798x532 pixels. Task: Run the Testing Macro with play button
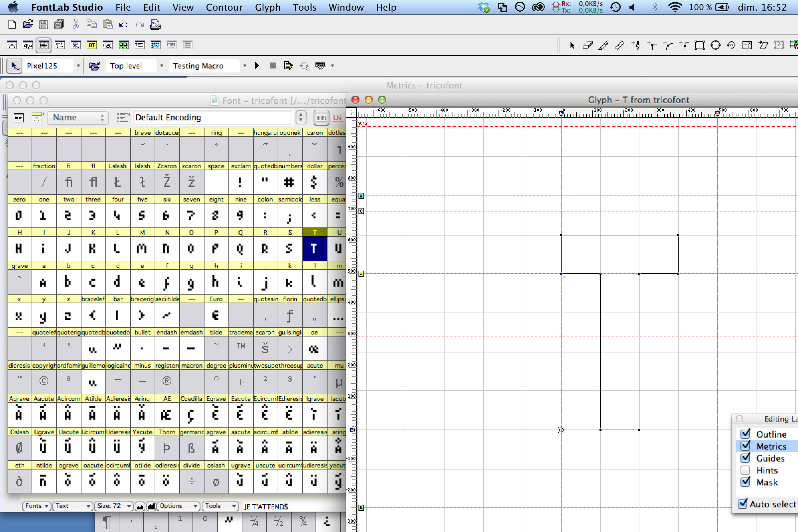257,66
